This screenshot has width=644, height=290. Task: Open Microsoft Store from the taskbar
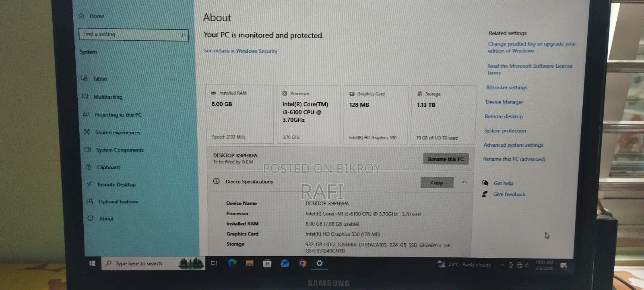point(267,264)
